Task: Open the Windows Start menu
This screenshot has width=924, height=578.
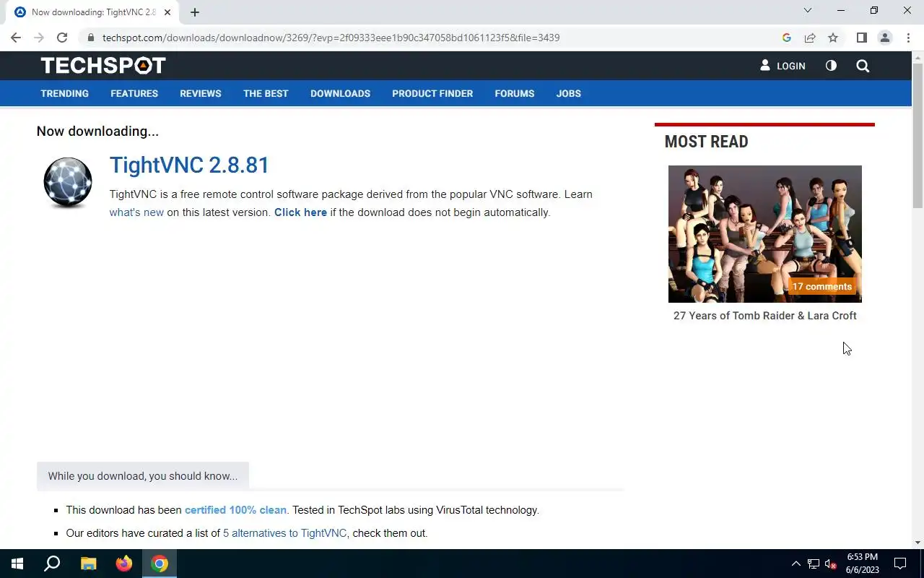Action: [x=17, y=564]
